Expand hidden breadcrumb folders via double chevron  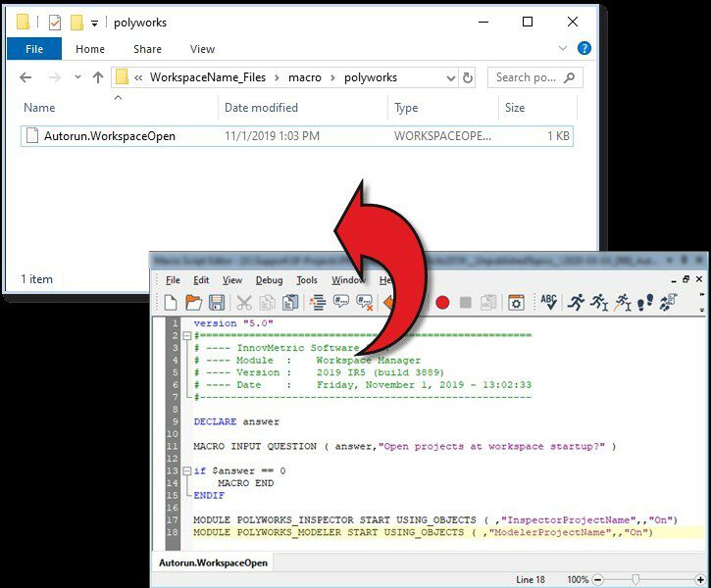coord(138,78)
